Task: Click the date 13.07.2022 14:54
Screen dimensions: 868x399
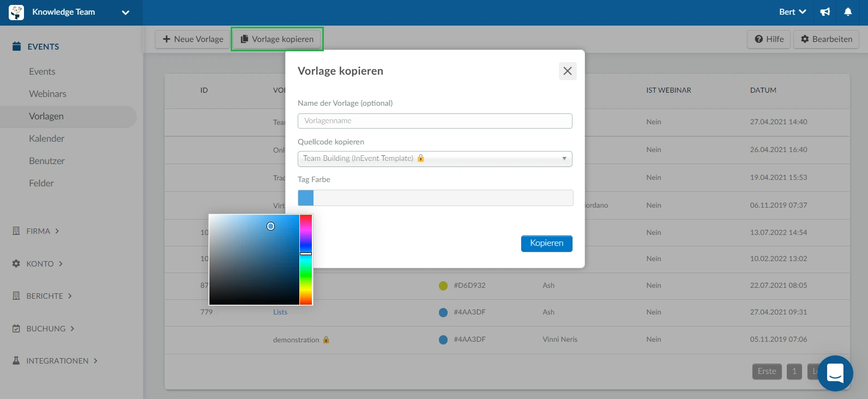Action: coord(779,233)
